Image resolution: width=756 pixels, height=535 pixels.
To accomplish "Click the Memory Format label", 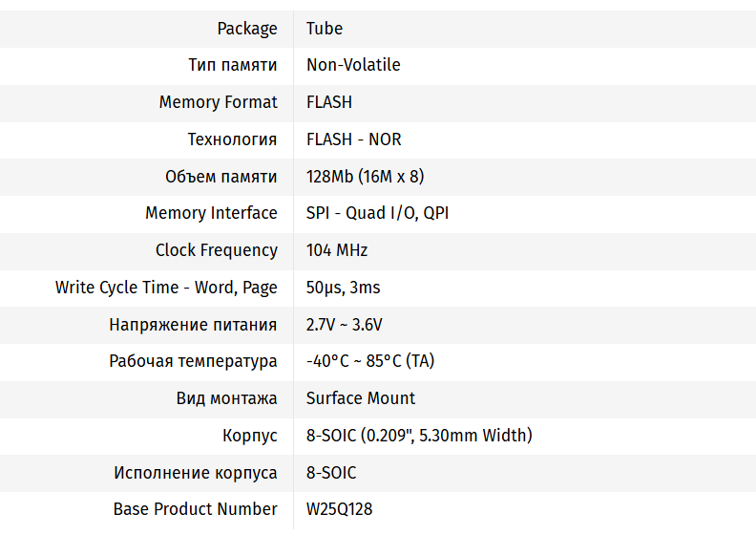I will click(x=219, y=102).
